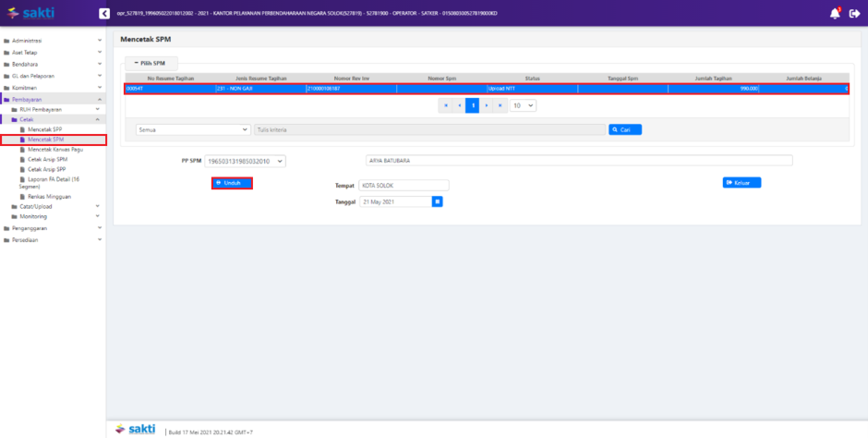Click the Tempat input field
Viewport: 868px width, 438px height.
404,185
